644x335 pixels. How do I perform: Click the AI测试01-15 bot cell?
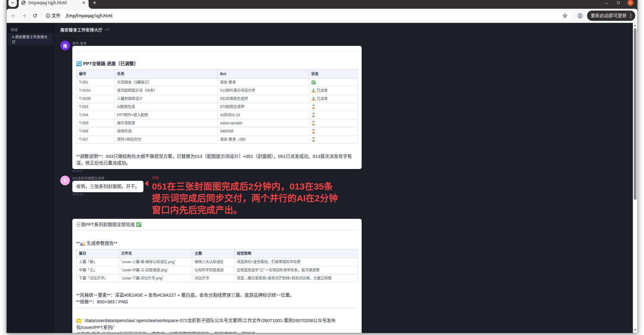[263, 115]
